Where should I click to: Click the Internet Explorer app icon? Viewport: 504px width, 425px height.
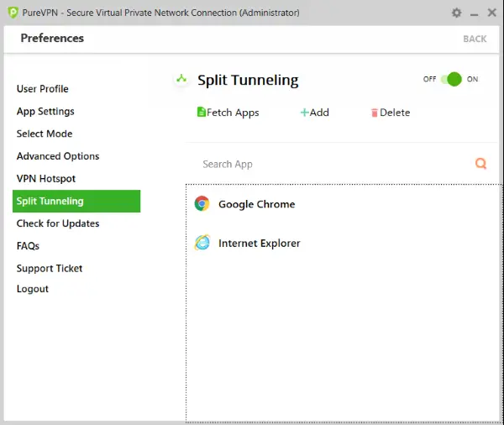point(202,243)
